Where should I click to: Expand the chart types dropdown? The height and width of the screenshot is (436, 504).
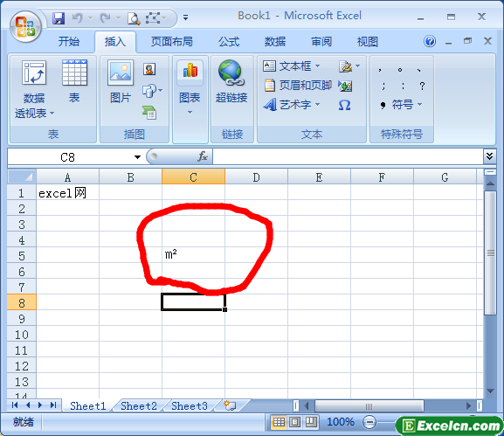click(190, 112)
